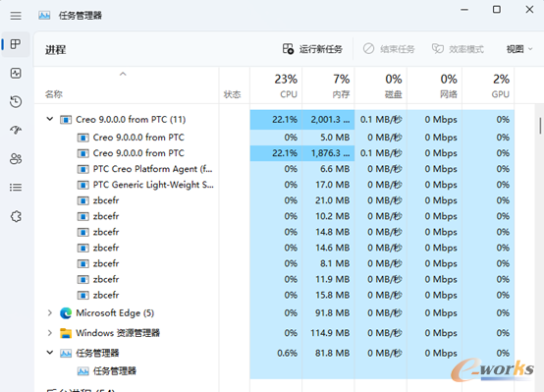The height and width of the screenshot is (392, 544).
Task: Sort by the CPU column header
Action: [276, 85]
